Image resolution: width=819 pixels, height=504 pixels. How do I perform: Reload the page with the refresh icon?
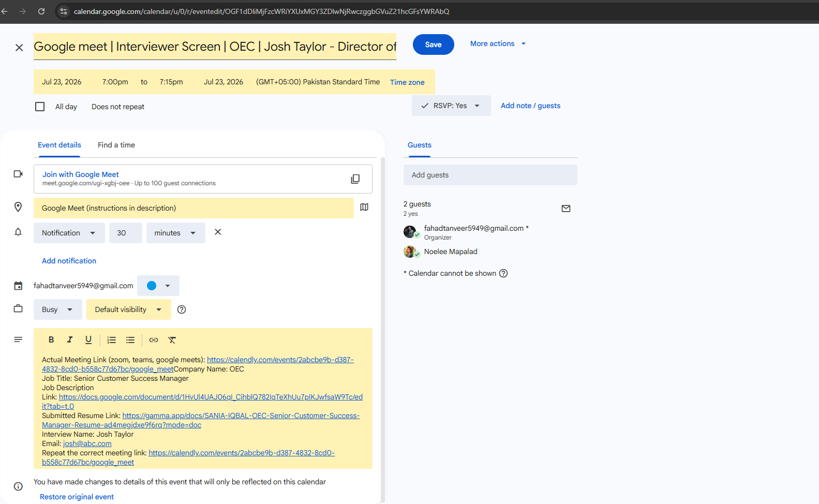pyautogui.click(x=41, y=11)
